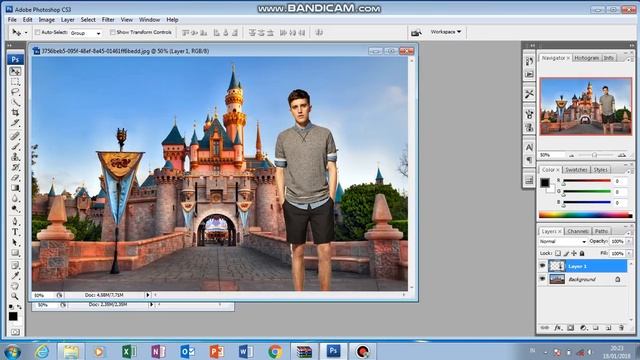Hide the Background layer eye icon
The width and height of the screenshot is (640, 360).
(542, 279)
